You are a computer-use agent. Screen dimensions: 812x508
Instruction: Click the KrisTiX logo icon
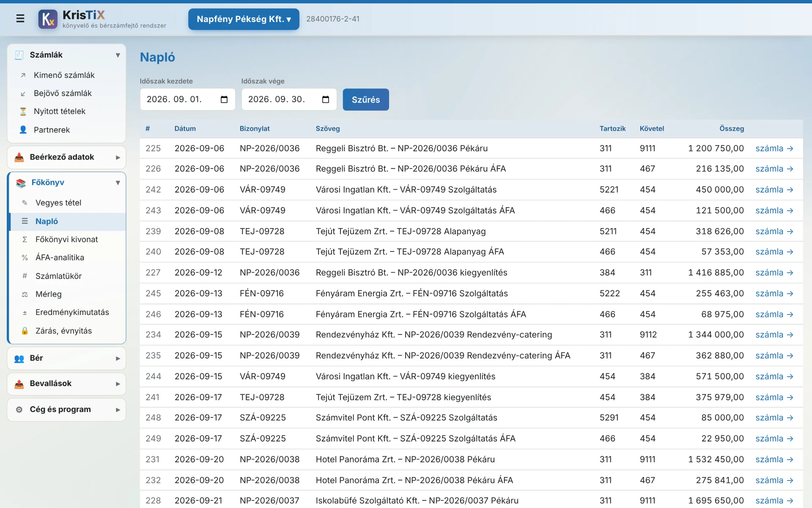tap(48, 19)
